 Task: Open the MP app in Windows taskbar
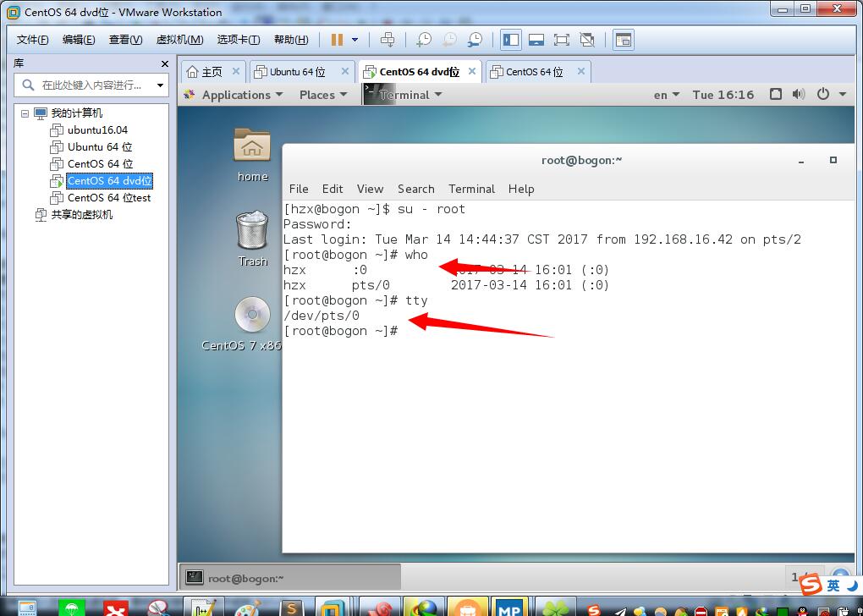tap(509, 607)
